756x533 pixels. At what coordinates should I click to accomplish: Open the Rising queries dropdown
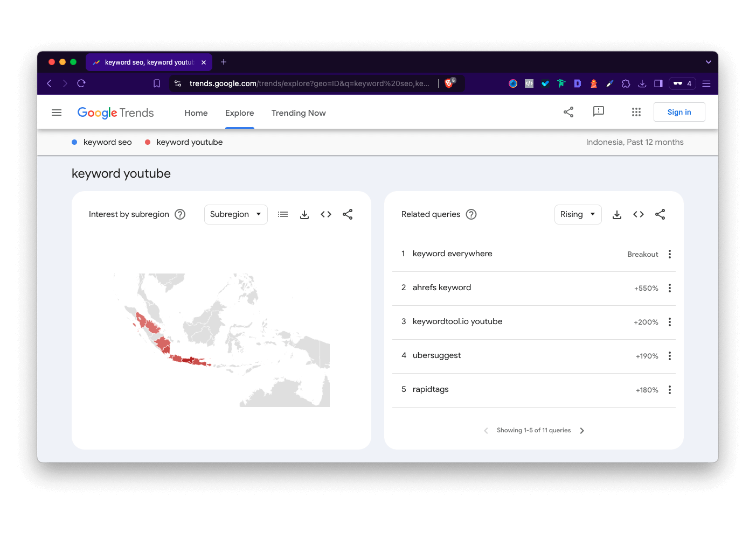(578, 214)
